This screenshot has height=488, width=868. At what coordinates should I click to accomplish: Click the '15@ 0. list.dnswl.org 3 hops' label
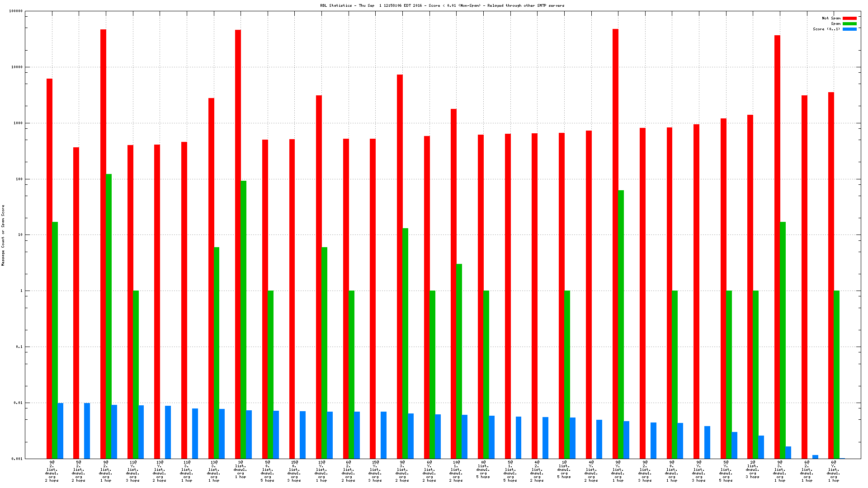point(294,471)
